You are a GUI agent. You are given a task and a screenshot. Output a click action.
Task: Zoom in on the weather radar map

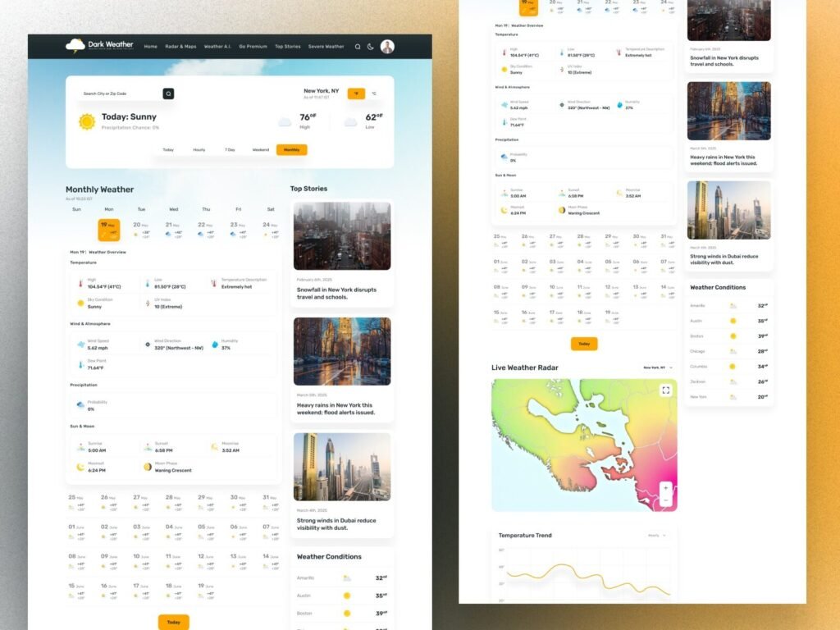tap(665, 488)
